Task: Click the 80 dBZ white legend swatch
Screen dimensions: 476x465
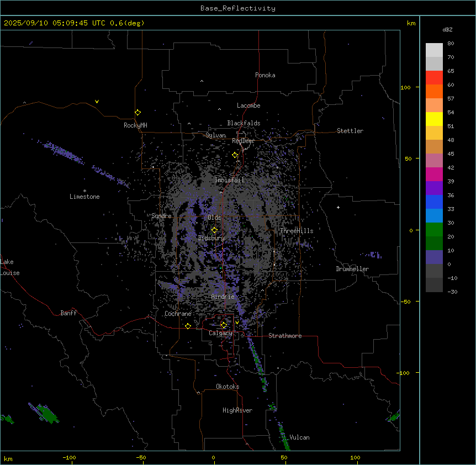Action: 434,50
